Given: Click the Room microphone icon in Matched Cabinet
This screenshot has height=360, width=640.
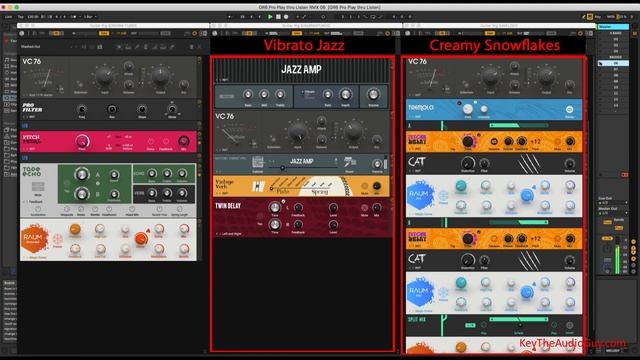Looking at the screenshot, I should [350, 162].
